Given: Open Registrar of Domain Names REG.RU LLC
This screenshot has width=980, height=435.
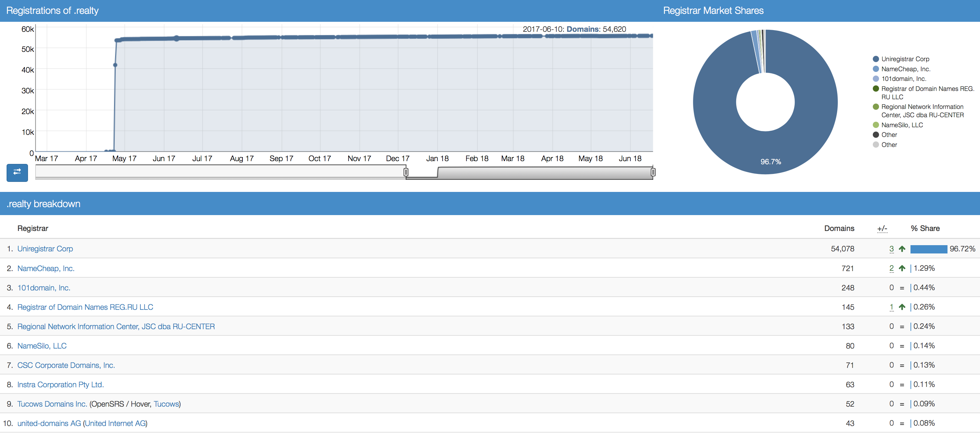Looking at the screenshot, I should 85,307.
